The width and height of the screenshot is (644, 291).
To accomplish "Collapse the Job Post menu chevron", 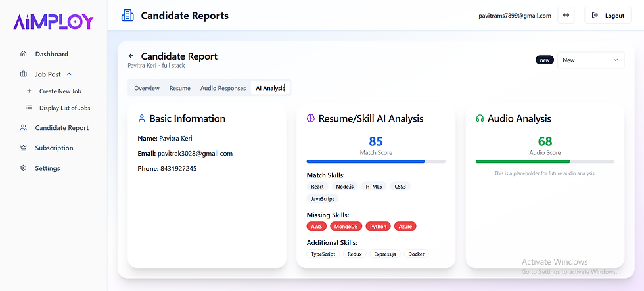I will pyautogui.click(x=69, y=74).
